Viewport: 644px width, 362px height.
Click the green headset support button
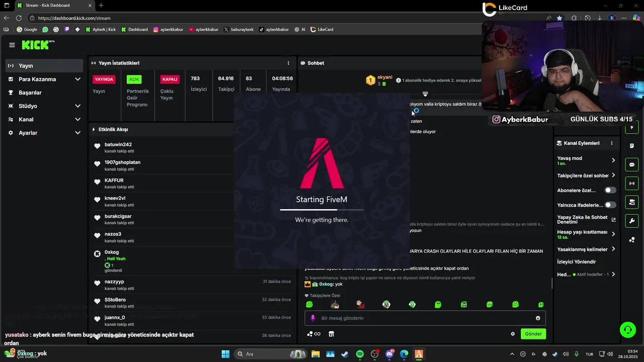coord(628,330)
